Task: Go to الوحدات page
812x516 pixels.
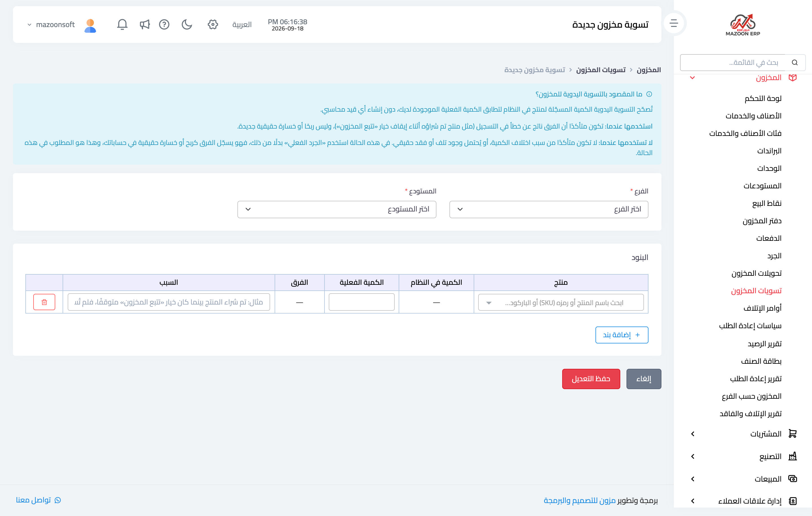Action: [x=769, y=168]
